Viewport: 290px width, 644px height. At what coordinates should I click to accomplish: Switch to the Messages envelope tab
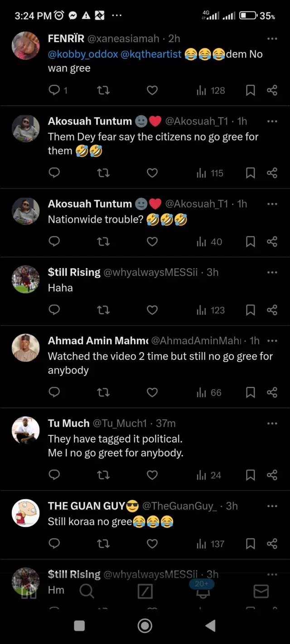point(261,591)
